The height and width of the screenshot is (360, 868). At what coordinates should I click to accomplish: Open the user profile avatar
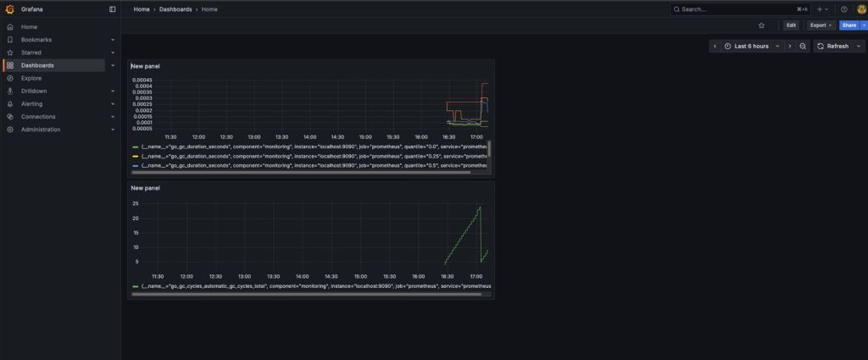[x=861, y=9]
